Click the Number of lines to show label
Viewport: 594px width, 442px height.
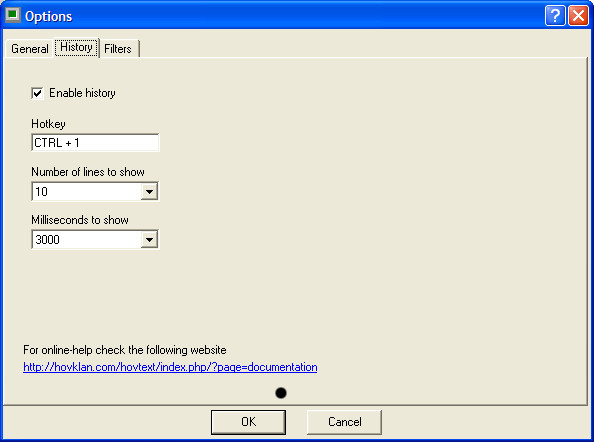(88, 172)
